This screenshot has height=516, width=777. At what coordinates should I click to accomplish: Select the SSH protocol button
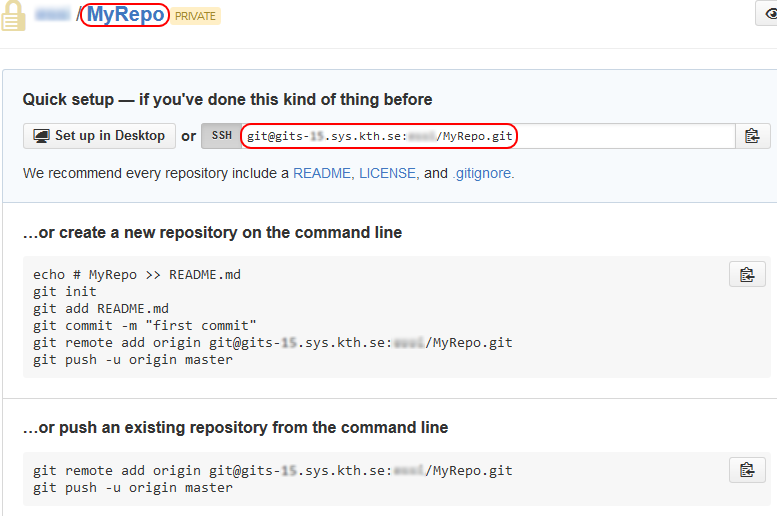pyautogui.click(x=220, y=136)
